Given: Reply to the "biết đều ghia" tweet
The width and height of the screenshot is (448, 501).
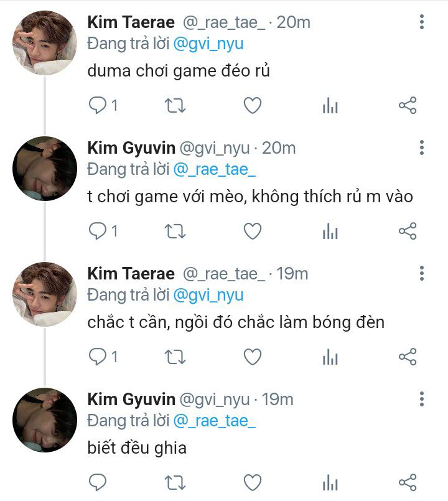Looking at the screenshot, I should point(98,482).
